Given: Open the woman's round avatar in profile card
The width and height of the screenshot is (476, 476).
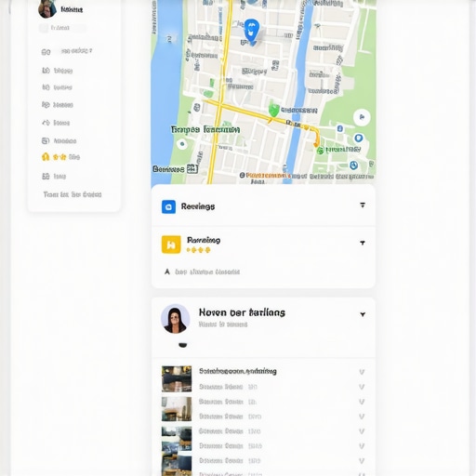Looking at the screenshot, I should [x=176, y=319].
